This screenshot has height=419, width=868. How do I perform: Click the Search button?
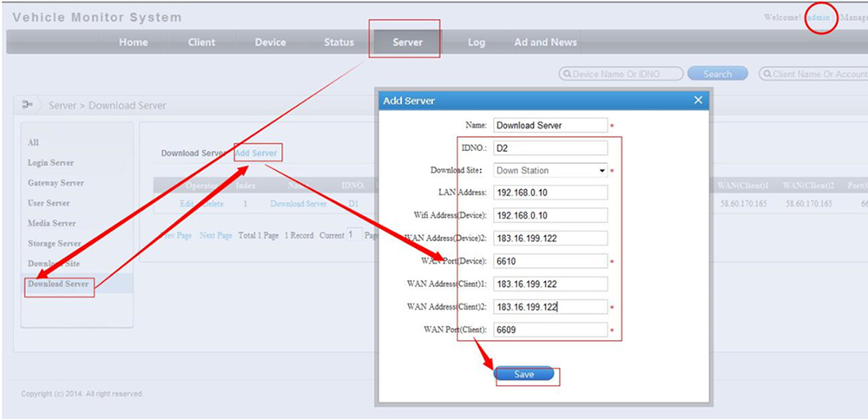tap(718, 74)
